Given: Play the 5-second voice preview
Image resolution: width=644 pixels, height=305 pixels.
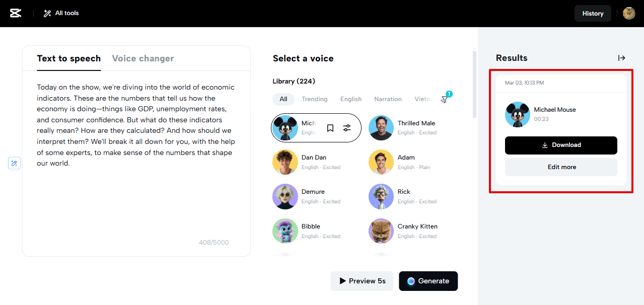Looking at the screenshot, I should click(x=363, y=281).
